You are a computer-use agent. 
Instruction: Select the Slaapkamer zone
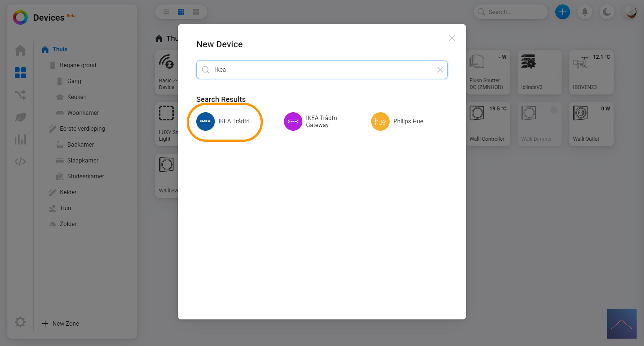point(82,161)
